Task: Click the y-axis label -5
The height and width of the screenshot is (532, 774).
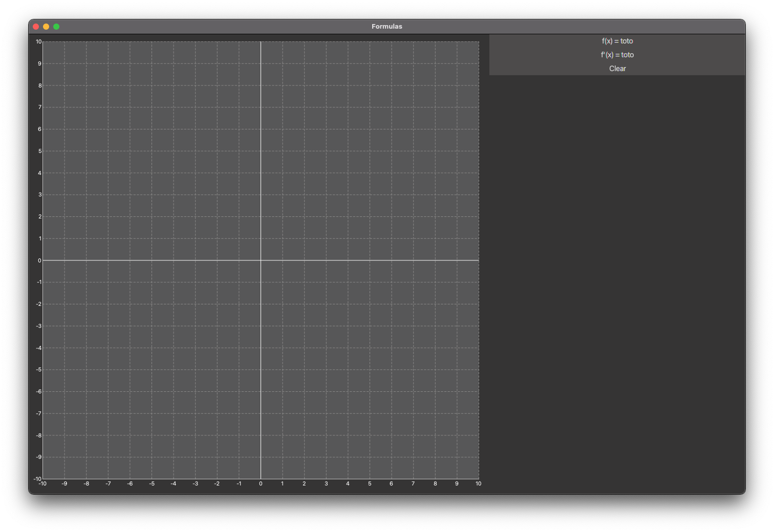Action: pos(39,369)
